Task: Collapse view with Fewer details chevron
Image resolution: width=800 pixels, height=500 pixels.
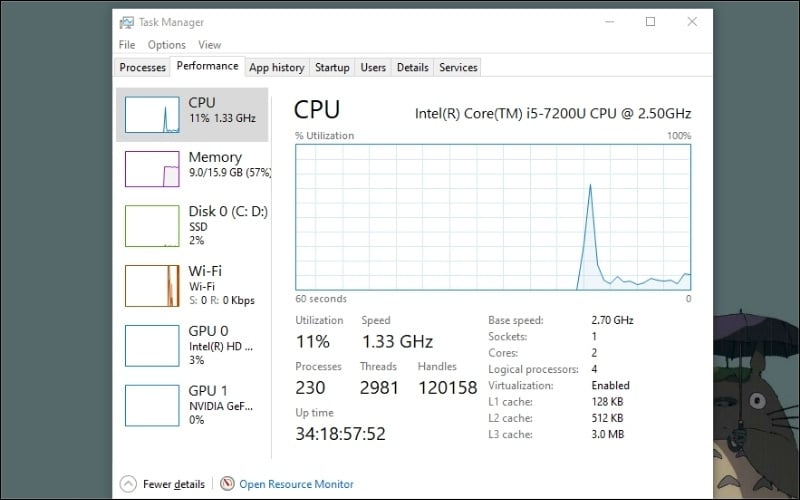Action: (x=128, y=484)
